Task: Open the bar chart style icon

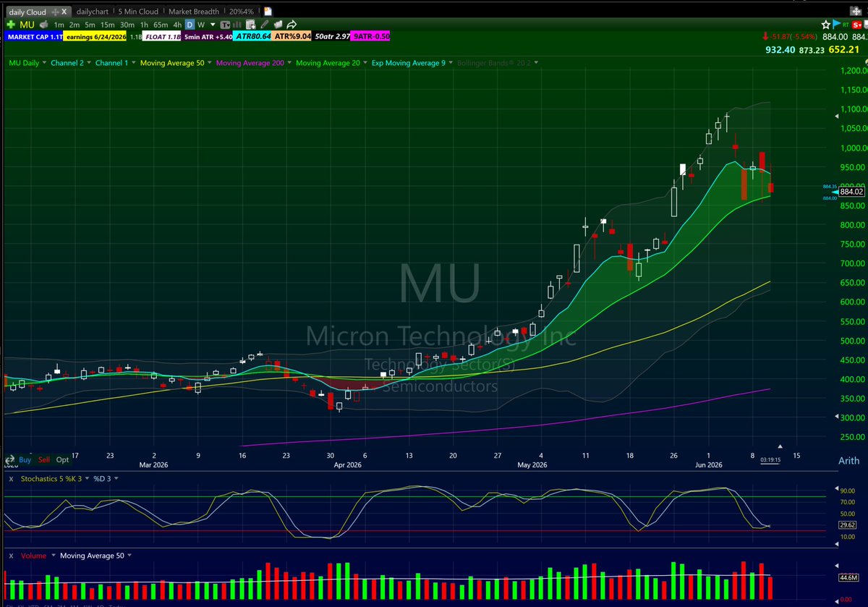Action: 237,25
